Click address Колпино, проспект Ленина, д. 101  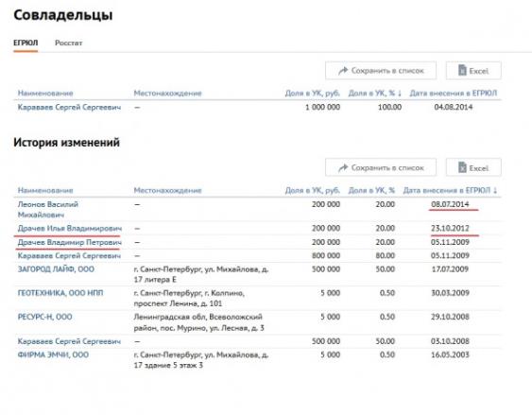point(189,298)
